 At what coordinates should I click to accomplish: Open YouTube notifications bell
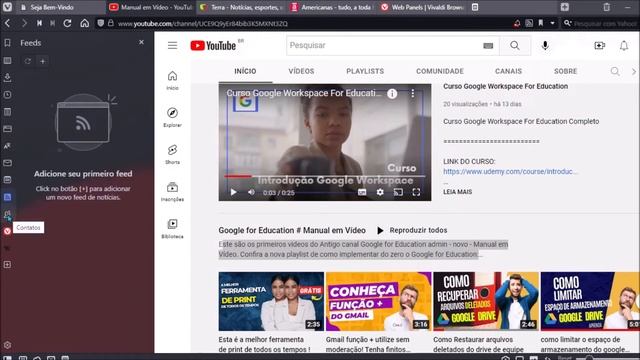[x=624, y=45]
